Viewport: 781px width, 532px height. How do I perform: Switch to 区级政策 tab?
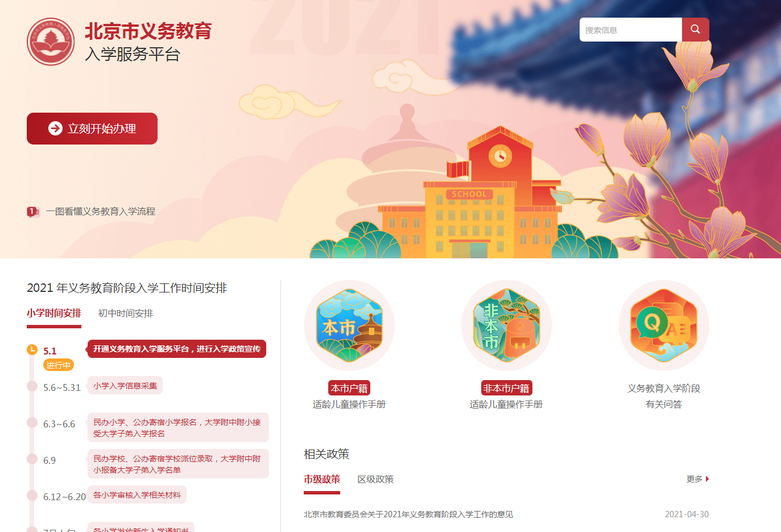375,480
